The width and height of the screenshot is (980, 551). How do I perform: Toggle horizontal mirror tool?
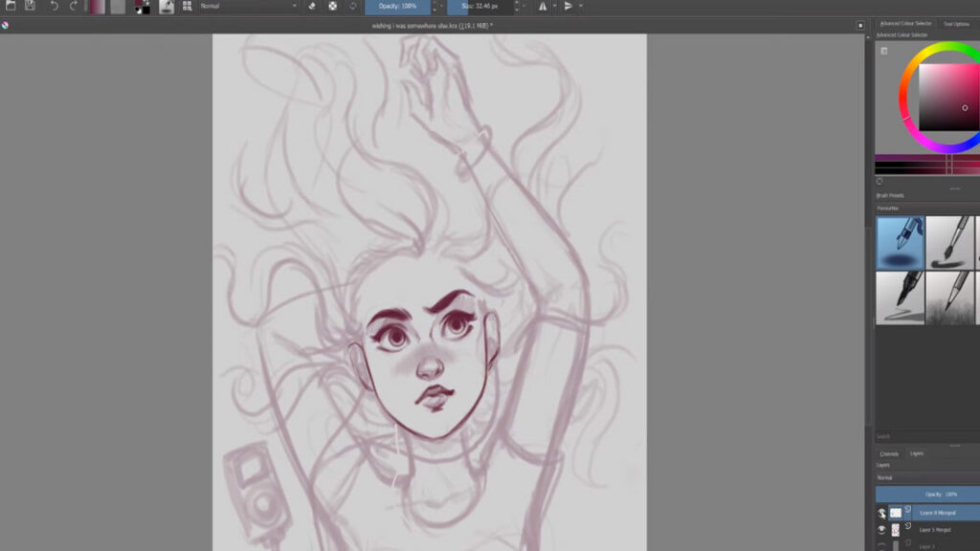pyautogui.click(x=544, y=6)
